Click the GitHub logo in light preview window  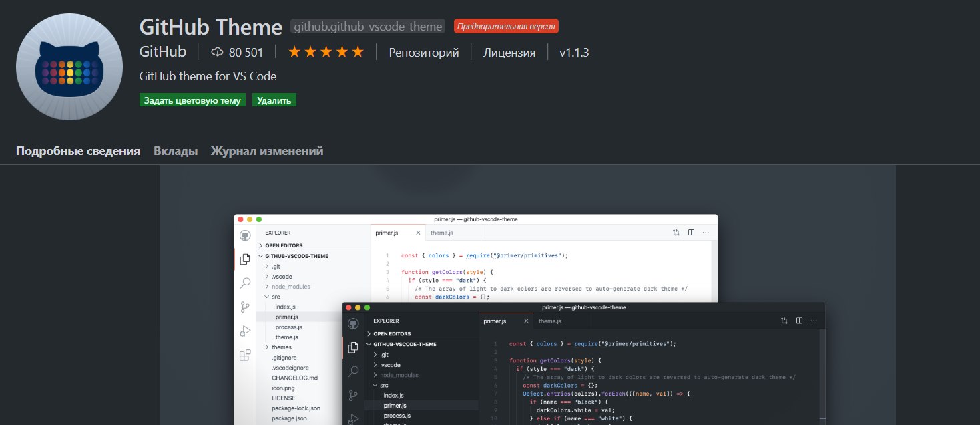[245, 235]
